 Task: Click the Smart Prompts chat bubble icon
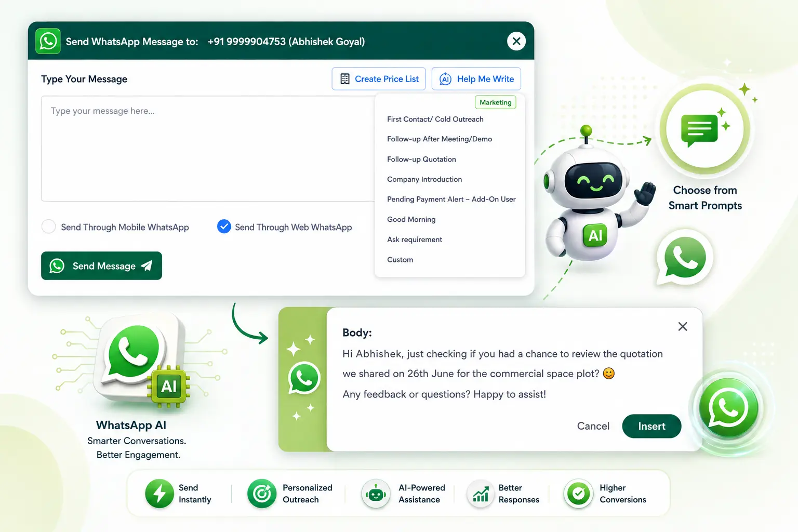click(x=705, y=129)
